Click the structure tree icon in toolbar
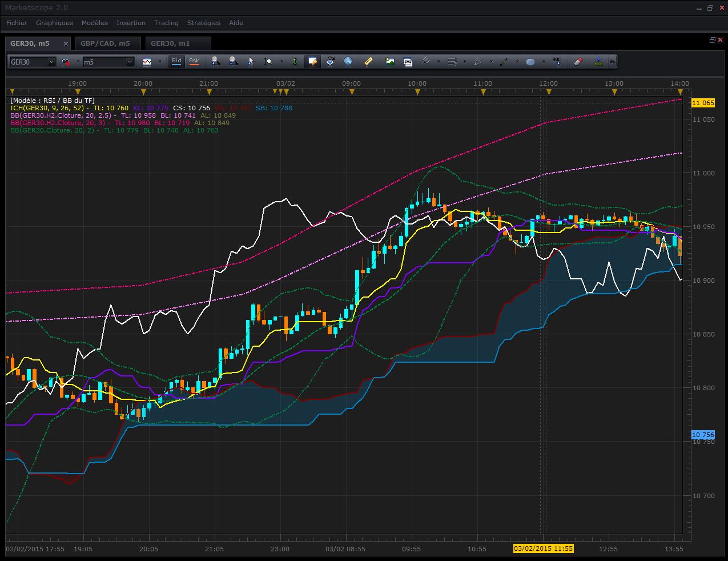 pos(598,61)
